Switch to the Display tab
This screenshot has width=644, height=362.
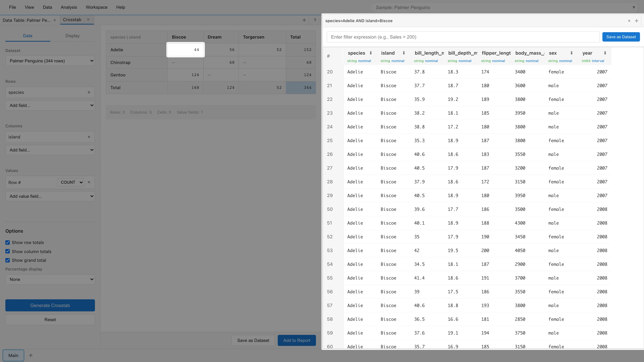[72, 36]
